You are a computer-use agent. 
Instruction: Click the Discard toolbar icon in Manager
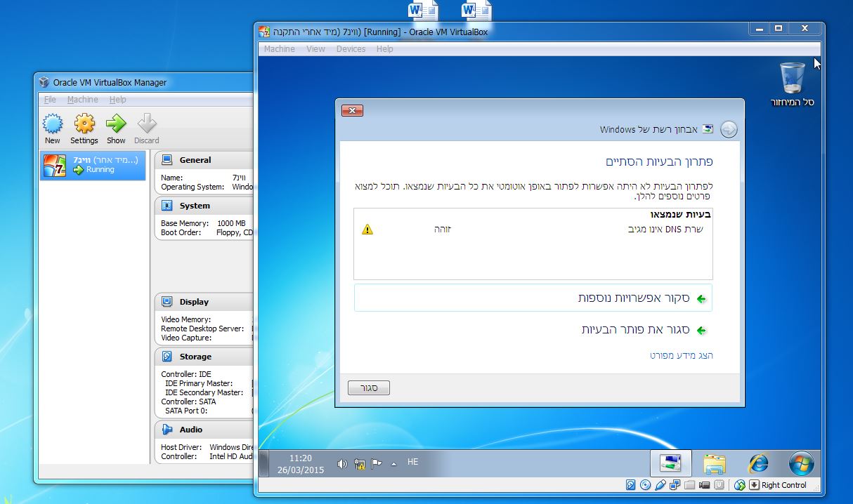(x=147, y=124)
